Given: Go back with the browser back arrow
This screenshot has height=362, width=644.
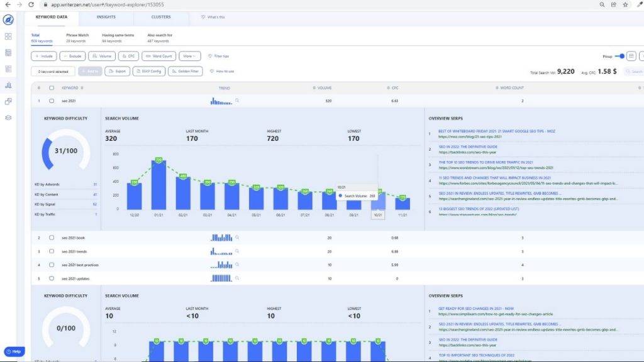Looking at the screenshot, I should click(8, 4).
